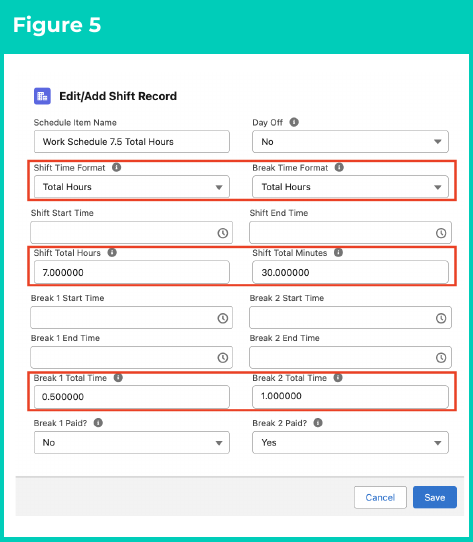Click the Break 1 Start Time input field

[131, 318]
